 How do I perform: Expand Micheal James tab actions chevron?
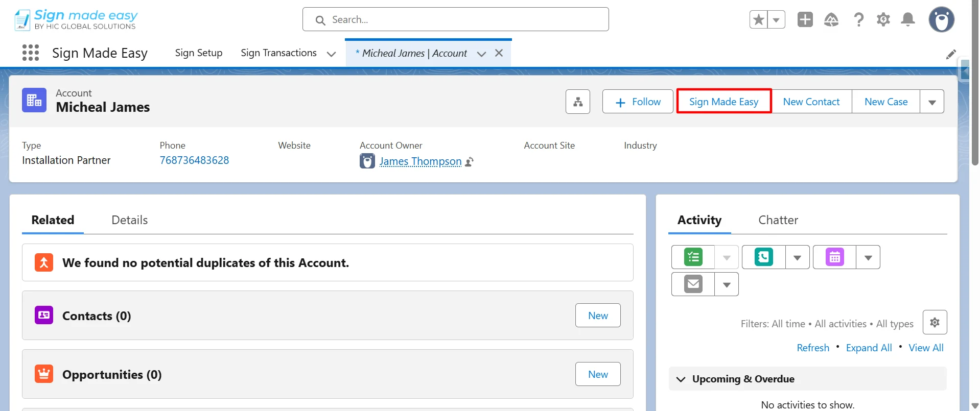(x=481, y=54)
